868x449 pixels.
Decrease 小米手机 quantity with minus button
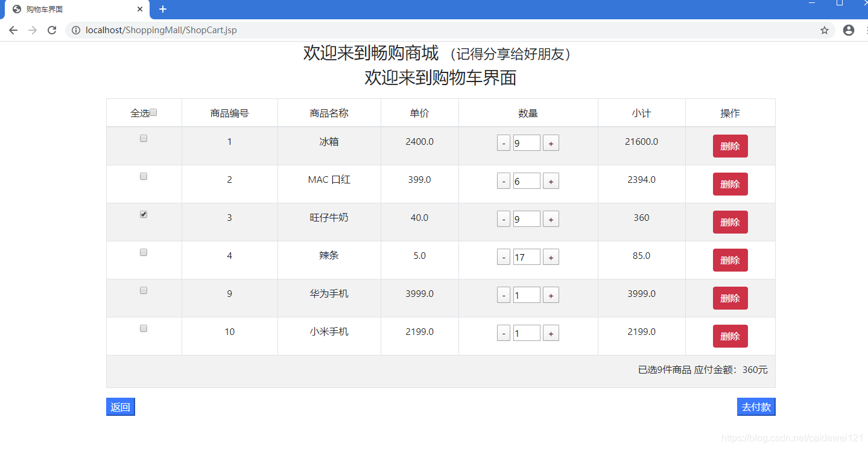tap(504, 333)
